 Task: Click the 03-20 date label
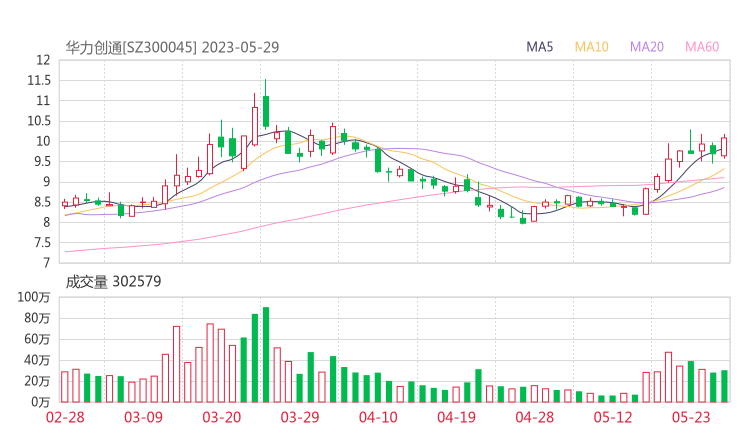(x=222, y=417)
